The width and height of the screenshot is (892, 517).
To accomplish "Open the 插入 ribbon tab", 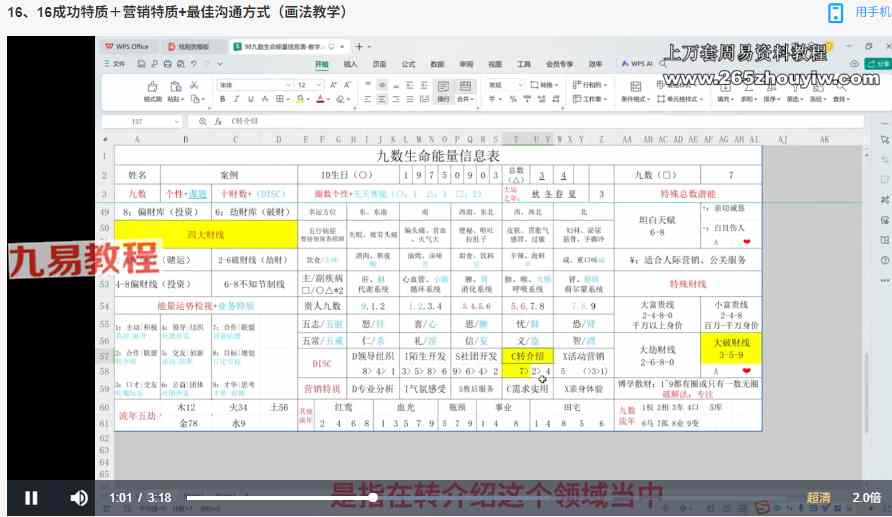I will coord(350,64).
